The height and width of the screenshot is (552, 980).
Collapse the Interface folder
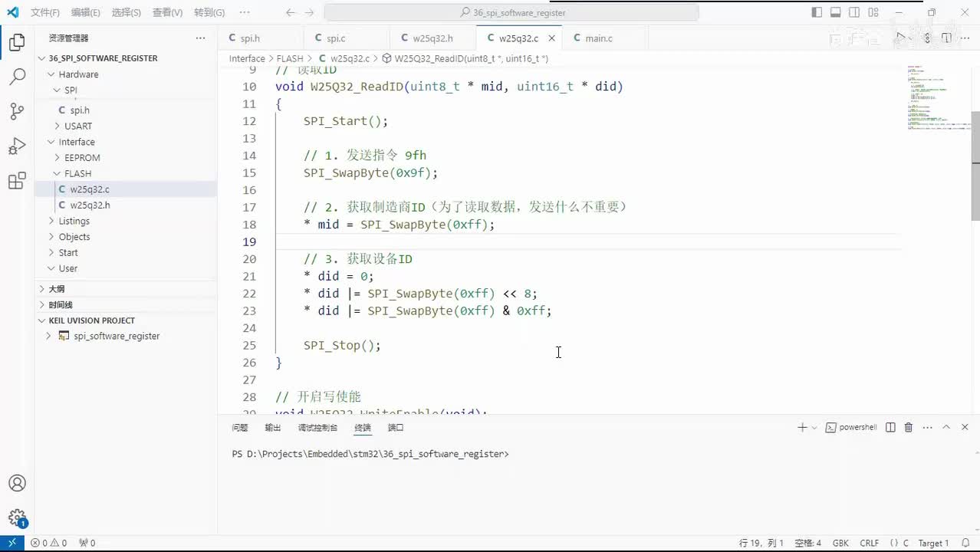[51, 142]
